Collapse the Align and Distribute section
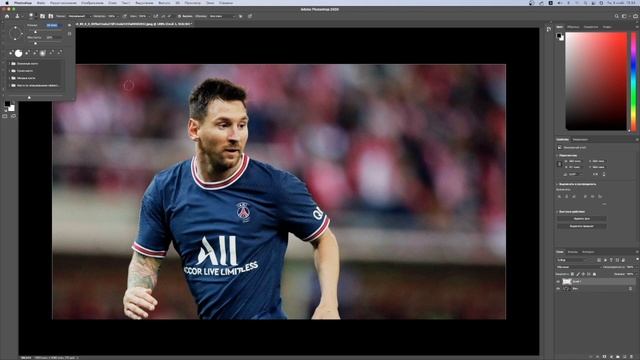This screenshot has height=360, width=640. [557, 184]
